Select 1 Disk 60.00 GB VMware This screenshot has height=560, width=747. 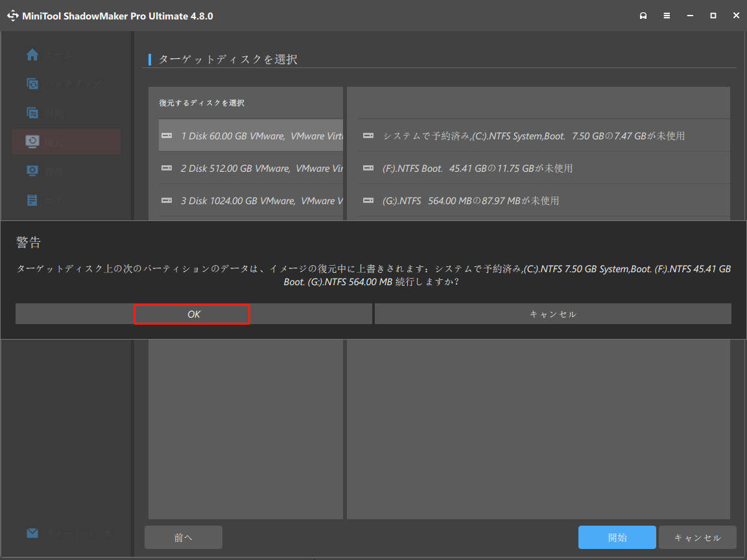point(250,135)
